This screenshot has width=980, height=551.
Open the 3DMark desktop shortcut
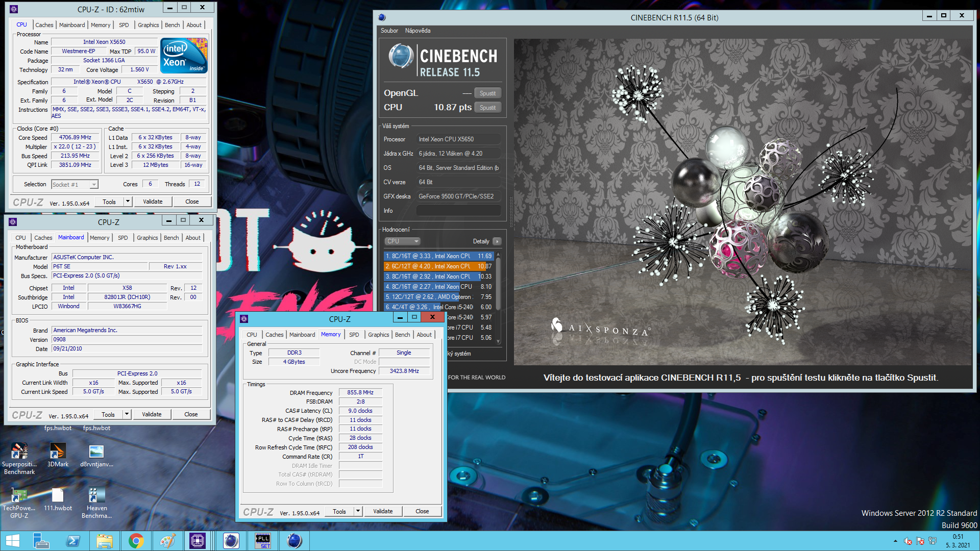click(x=58, y=455)
